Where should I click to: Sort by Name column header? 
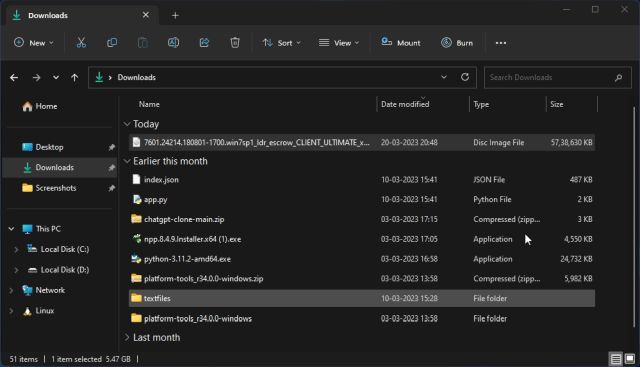tap(149, 104)
